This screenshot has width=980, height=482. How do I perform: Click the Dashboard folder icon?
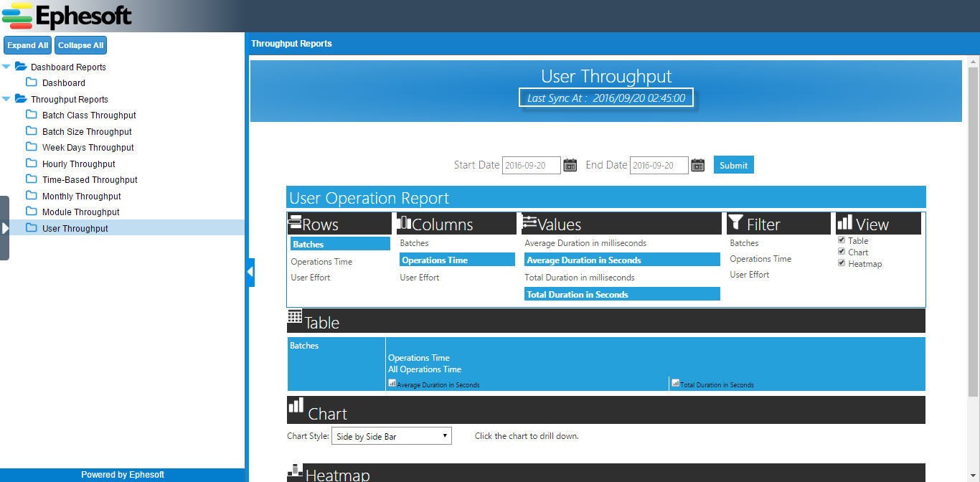point(32,82)
